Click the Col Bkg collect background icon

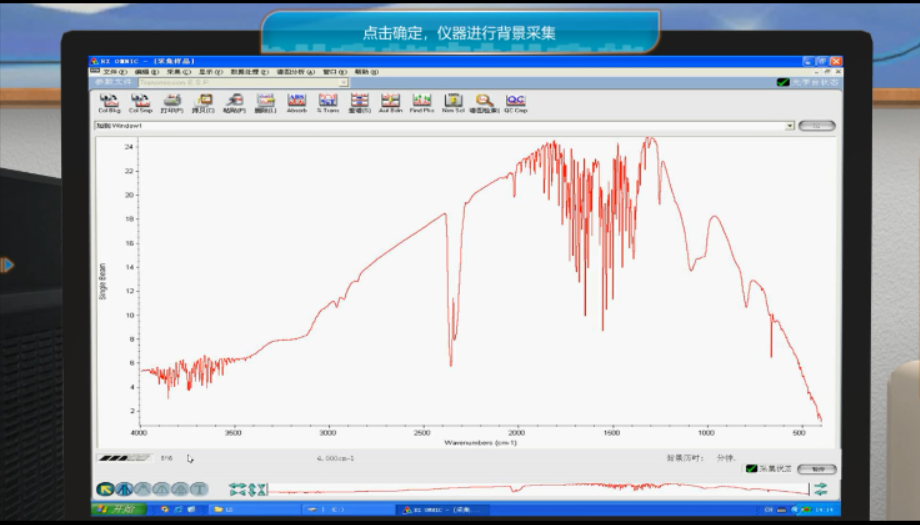109,102
